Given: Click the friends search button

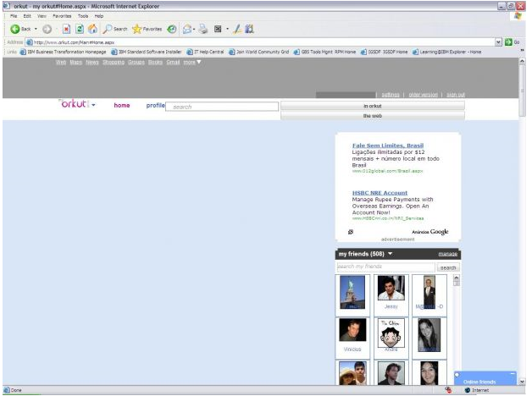Looking at the screenshot, I should [x=448, y=267].
